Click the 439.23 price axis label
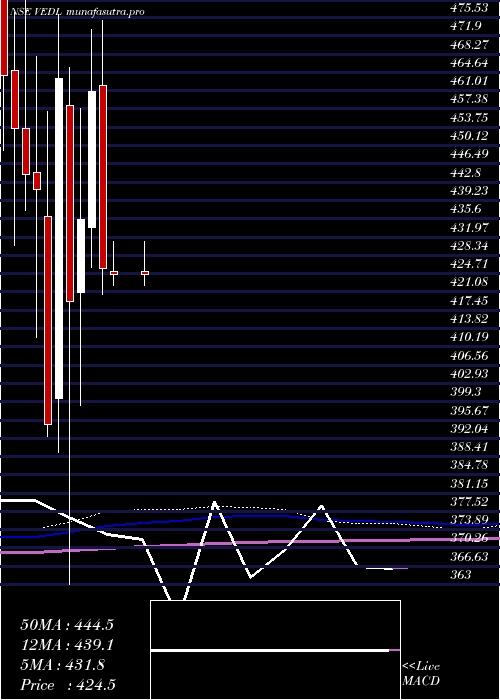This screenshot has height=700, width=500. coord(470,190)
